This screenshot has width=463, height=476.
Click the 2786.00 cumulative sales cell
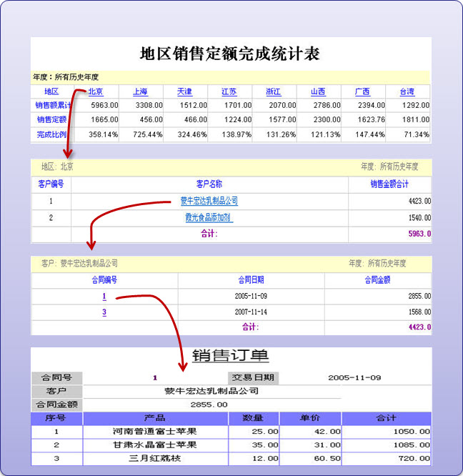[x=327, y=105]
